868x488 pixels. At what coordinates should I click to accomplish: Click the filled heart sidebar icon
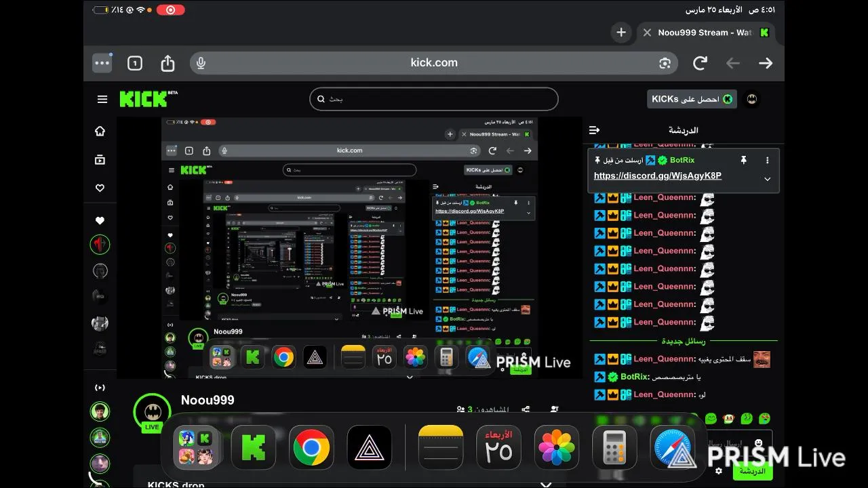[x=100, y=220]
